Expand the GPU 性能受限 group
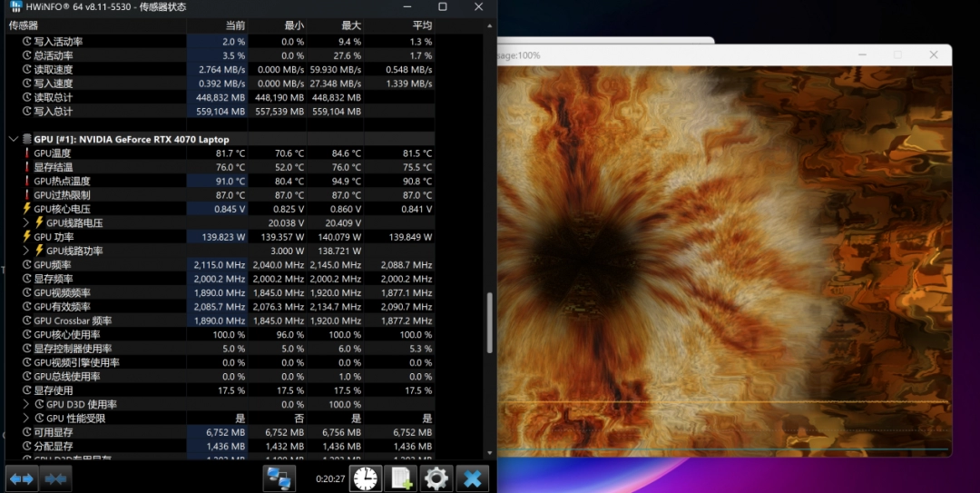The image size is (980, 493). (x=26, y=418)
